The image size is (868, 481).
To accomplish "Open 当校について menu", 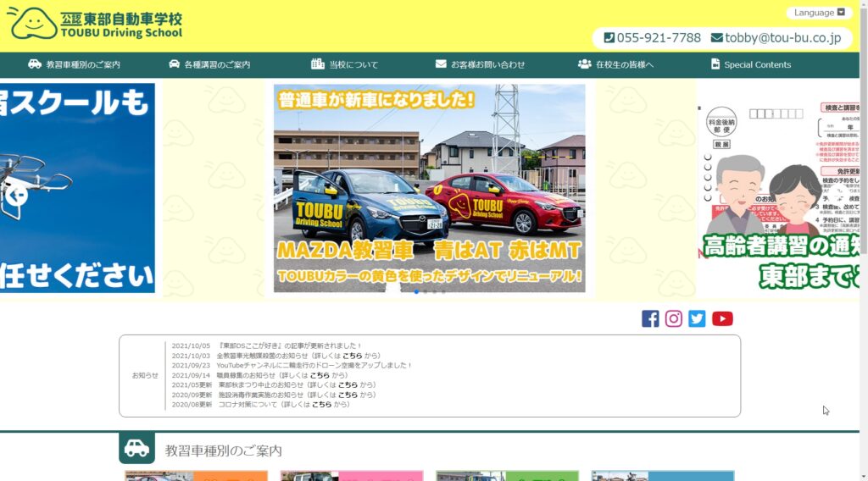I will coord(344,64).
